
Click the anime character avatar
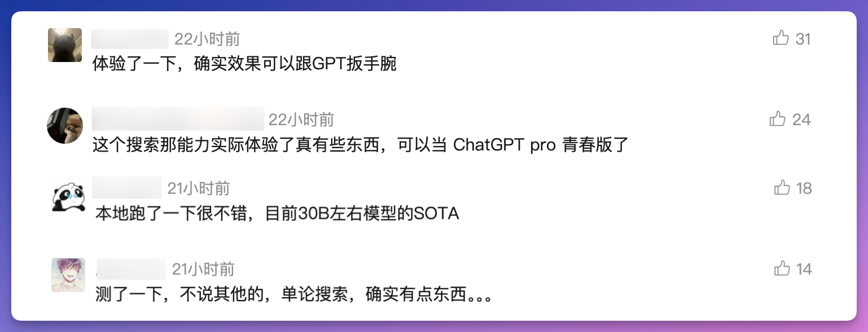[68, 275]
